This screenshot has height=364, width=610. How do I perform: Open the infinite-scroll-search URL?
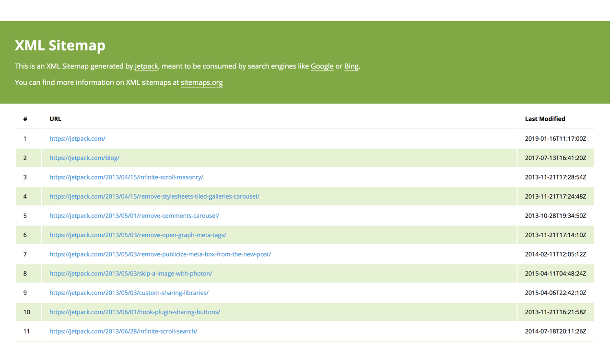tap(123, 331)
